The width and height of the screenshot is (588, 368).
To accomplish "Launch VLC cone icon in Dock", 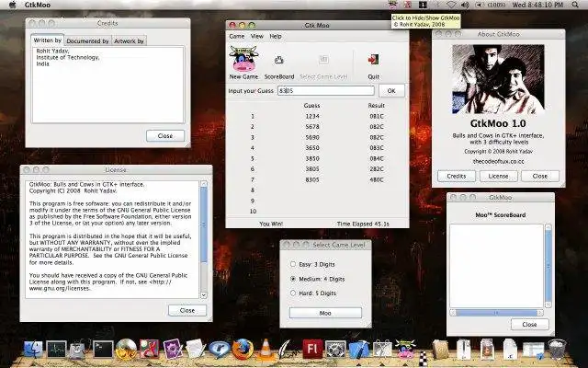I will tap(266, 349).
